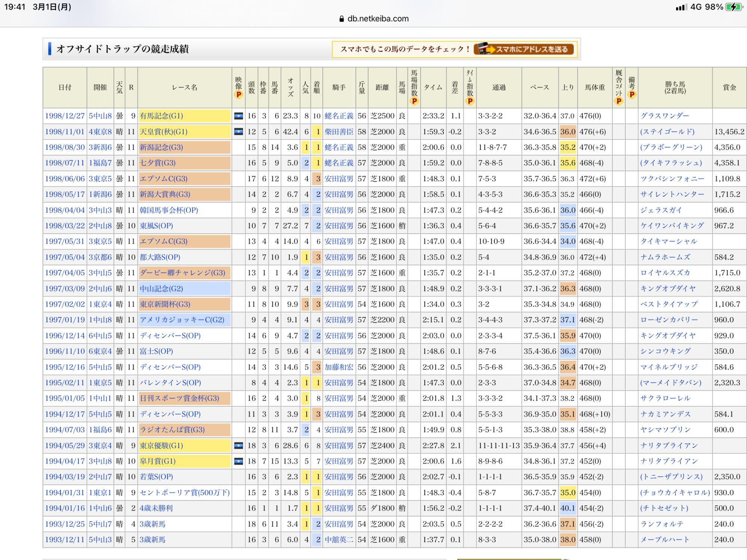
Task: Select time cell 2:33.2
Action: pos(433,116)
